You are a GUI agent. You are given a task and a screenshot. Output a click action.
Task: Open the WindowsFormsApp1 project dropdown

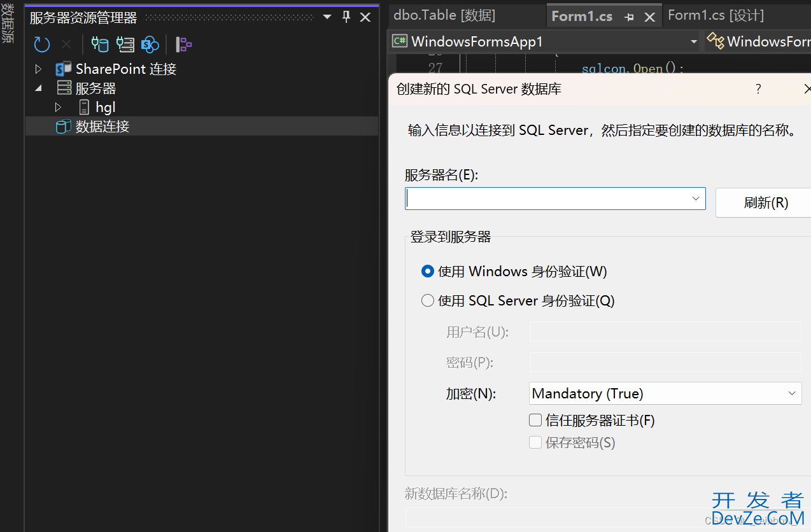[694, 41]
